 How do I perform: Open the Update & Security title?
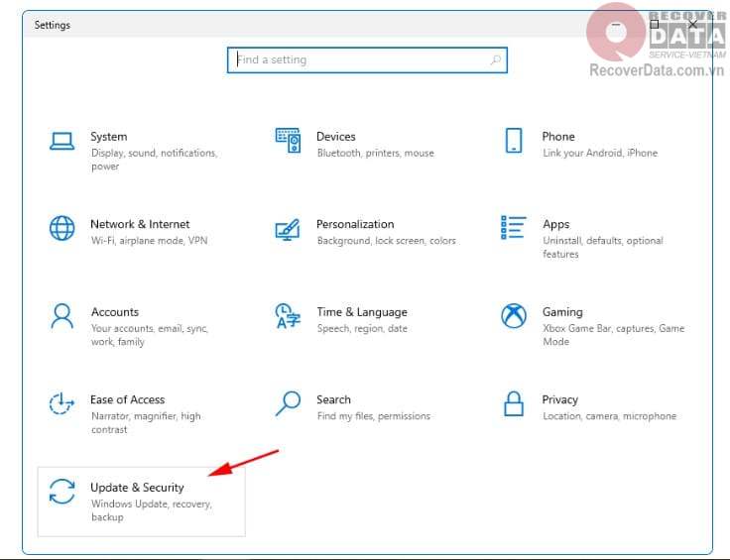coord(137,488)
